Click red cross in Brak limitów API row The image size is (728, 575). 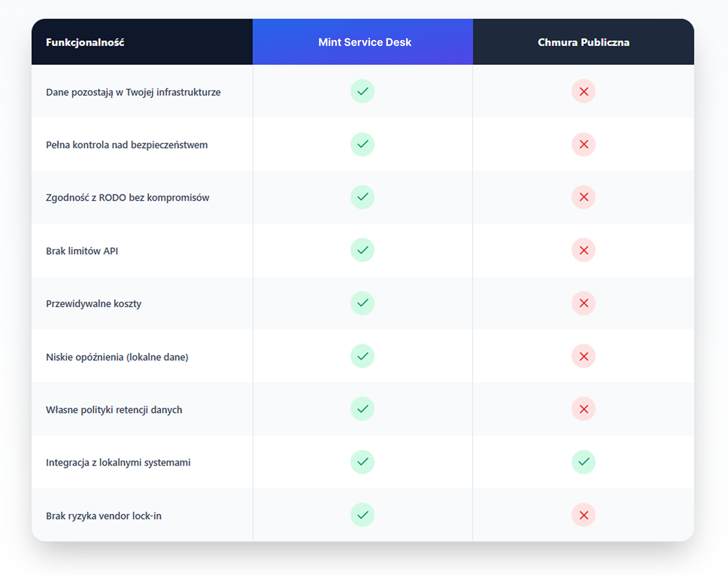pyautogui.click(x=583, y=250)
